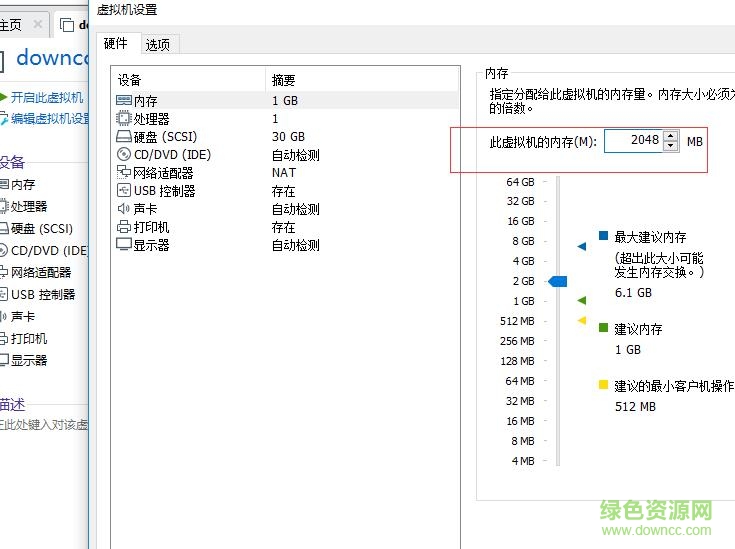Switch to the 硬件 (Hardware) tab
735x549 pixels.
115,44
